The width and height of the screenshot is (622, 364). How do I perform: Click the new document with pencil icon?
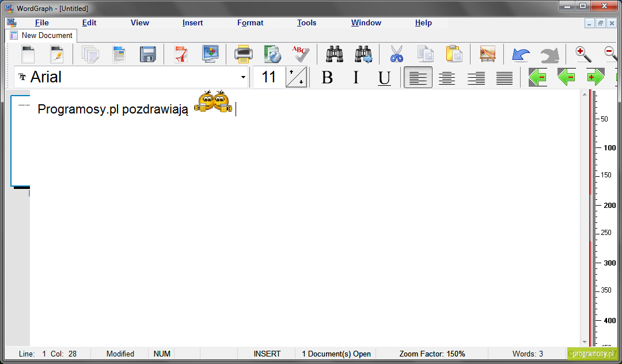point(56,54)
